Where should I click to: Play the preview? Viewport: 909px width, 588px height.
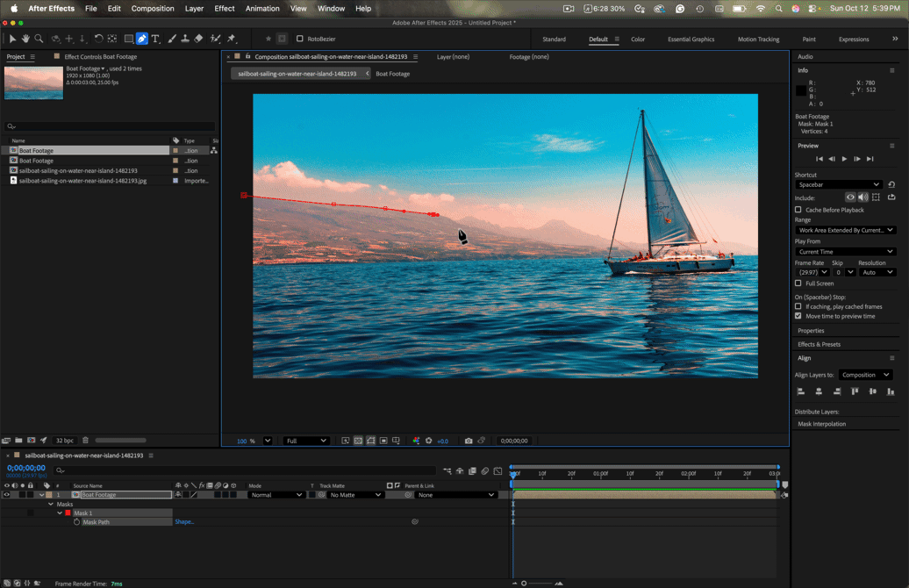click(x=844, y=159)
